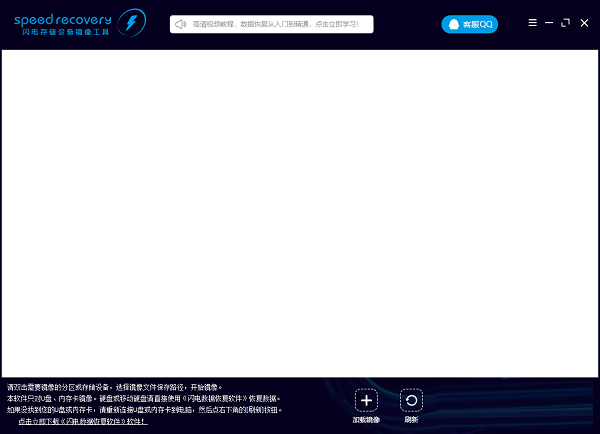Contact support via 客服QQ button
Image resolution: width=600 pixels, height=434 pixels.
pyautogui.click(x=470, y=24)
